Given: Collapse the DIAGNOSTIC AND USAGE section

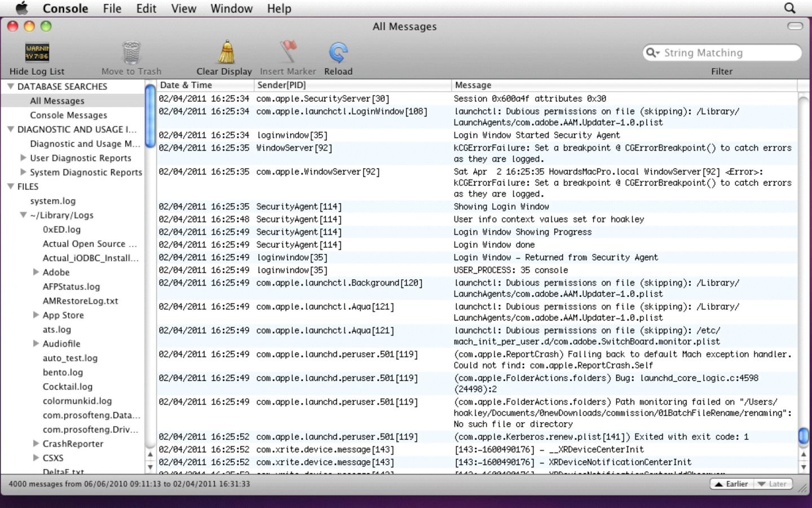Looking at the screenshot, I should [x=10, y=129].
